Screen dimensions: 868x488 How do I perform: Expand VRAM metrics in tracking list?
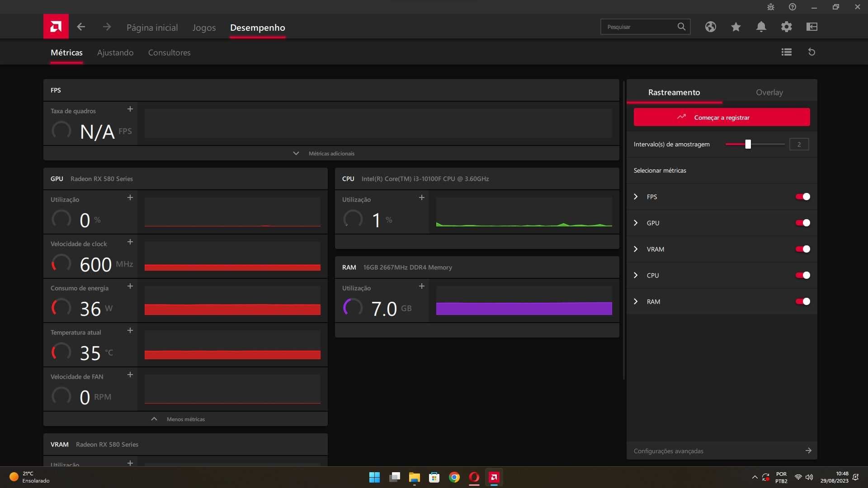coord(636,249)
